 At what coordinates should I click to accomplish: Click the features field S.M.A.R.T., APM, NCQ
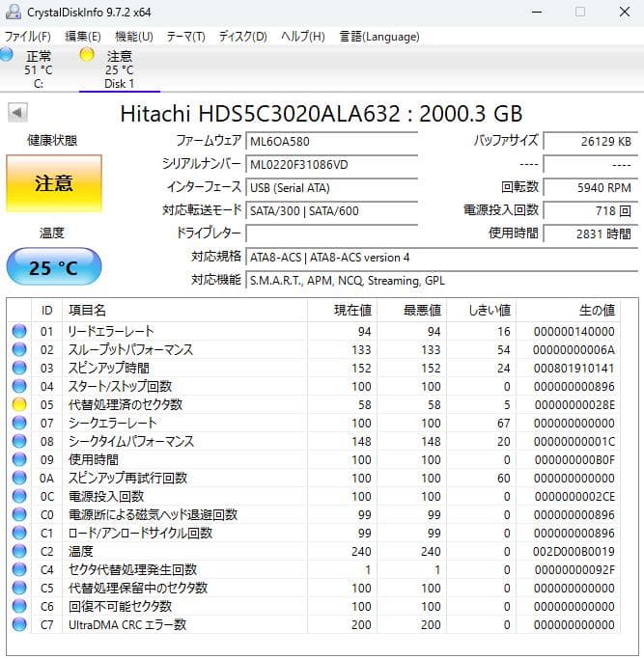[x=442, y=280]
